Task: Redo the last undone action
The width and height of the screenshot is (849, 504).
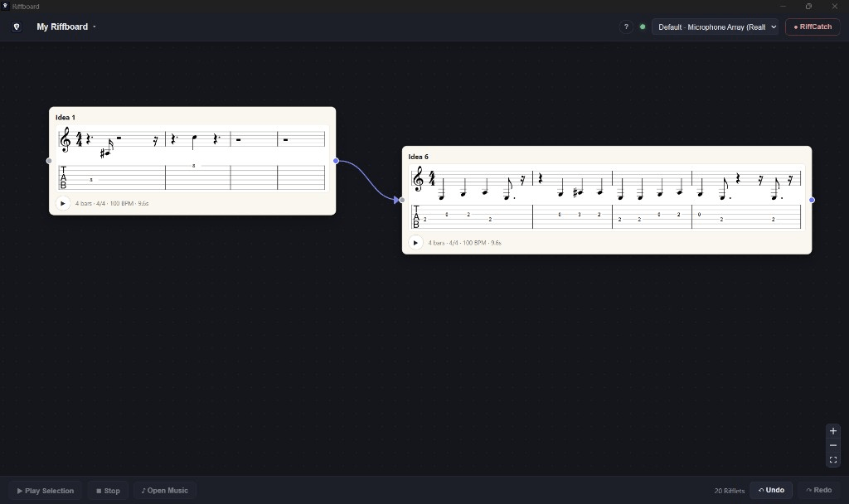Action: point(818,490)
